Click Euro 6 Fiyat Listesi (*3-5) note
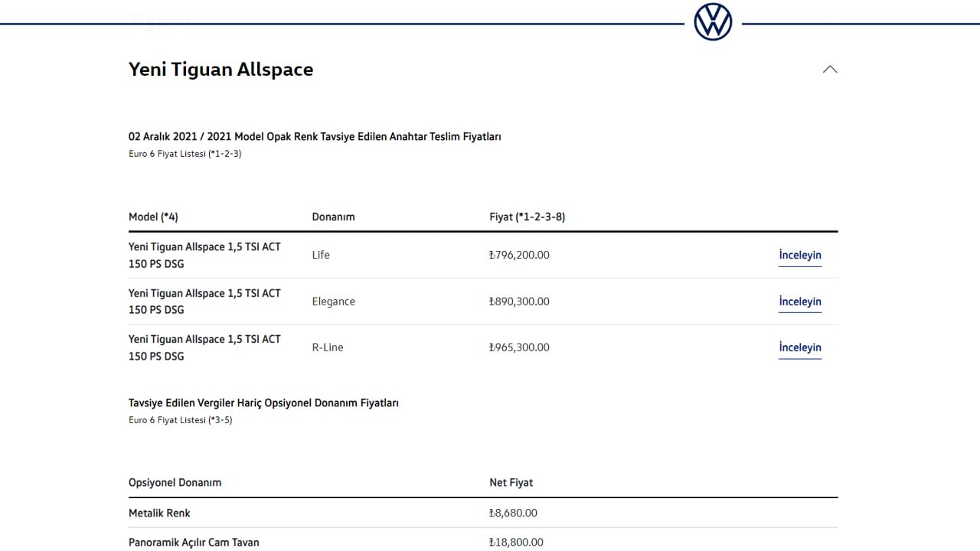The height and width of the screenshot is (551, 980). coord(181,420)
